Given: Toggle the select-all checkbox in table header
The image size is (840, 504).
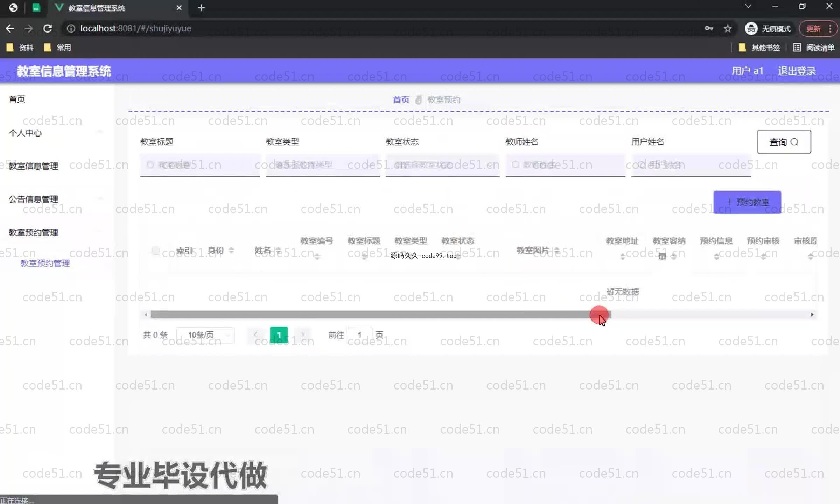Looking at the screenshot, I should coord(156,250).
